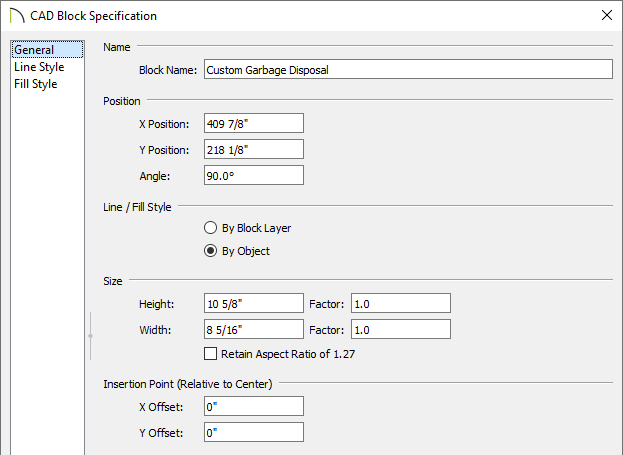The image size is (623, 455).
Task: Click the CAD Block arc icon in title bar
Action: [17, 16]
